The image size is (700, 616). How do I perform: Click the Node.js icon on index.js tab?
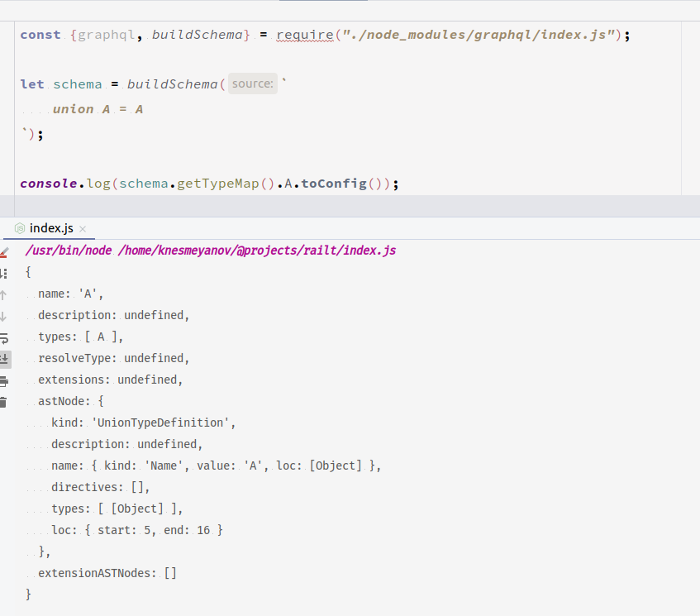19,229
